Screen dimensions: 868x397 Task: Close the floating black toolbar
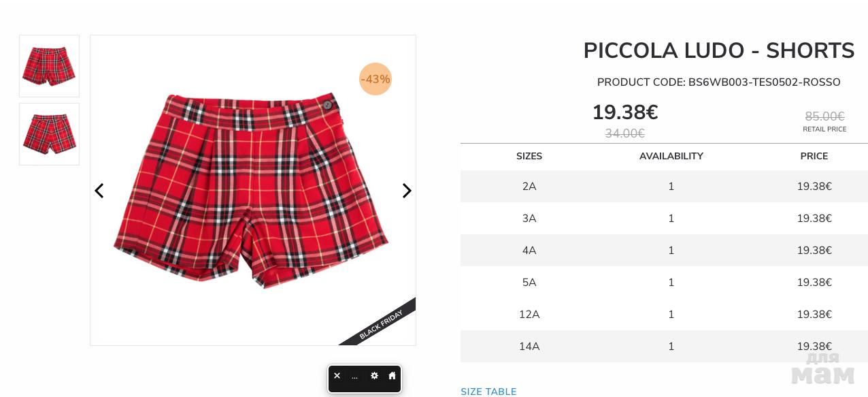(x=337, y=376)
